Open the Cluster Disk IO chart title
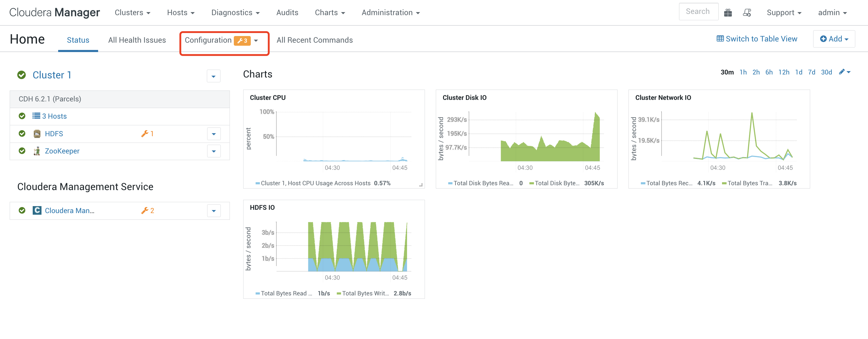The image size is (868, 339). [x=464, y=97]
